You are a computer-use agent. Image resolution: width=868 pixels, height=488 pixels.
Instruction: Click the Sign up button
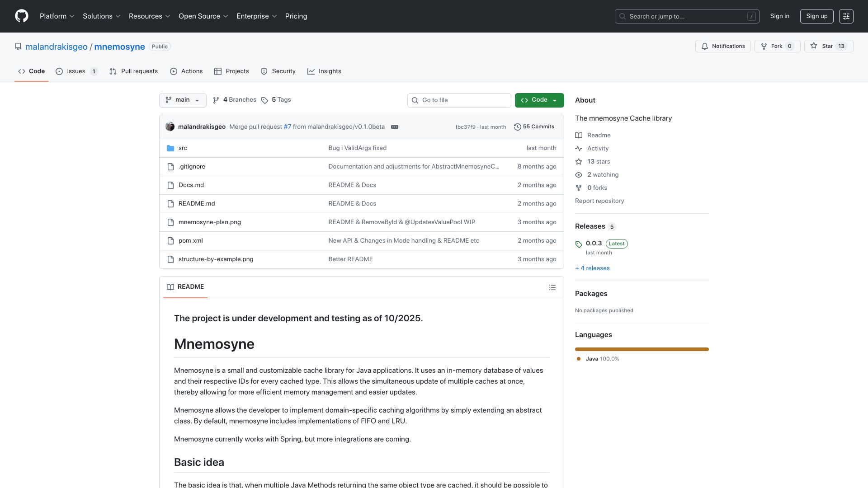coord(816,16)
